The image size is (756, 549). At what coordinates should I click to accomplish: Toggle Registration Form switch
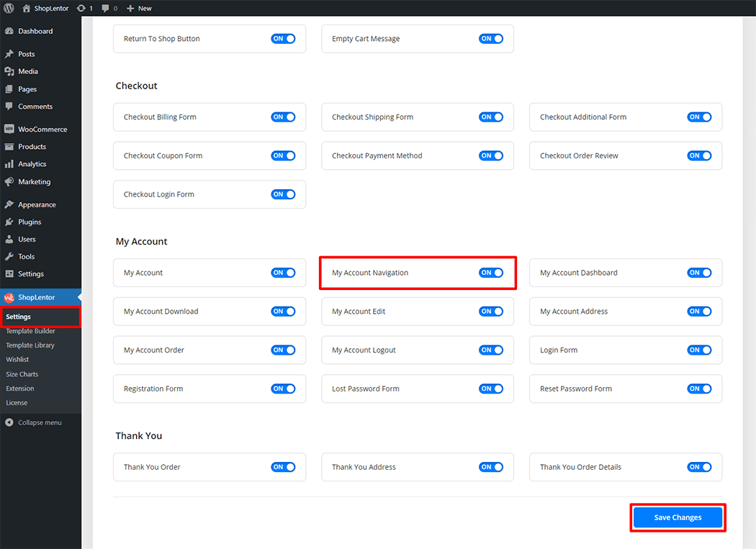283,389
